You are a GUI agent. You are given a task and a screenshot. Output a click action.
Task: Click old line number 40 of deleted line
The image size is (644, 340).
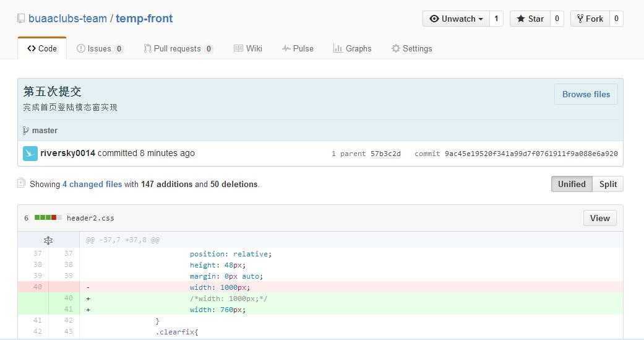point(37,287)
